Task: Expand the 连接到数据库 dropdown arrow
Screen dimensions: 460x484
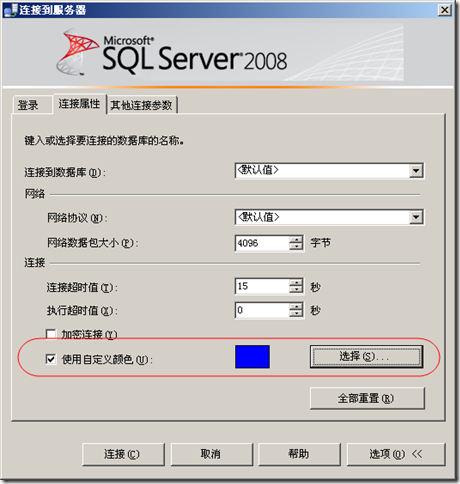Action: 416,171
